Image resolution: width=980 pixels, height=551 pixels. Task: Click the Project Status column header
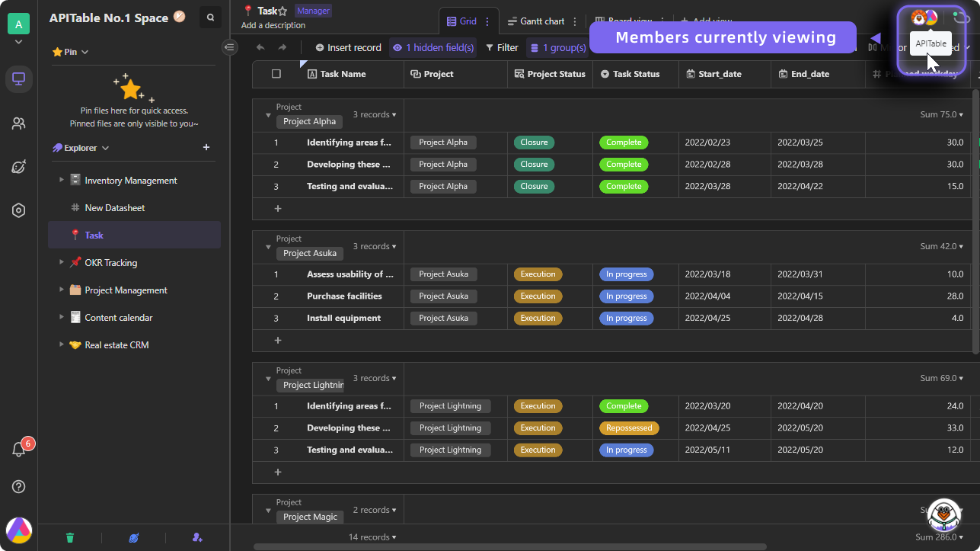point(551,74)
